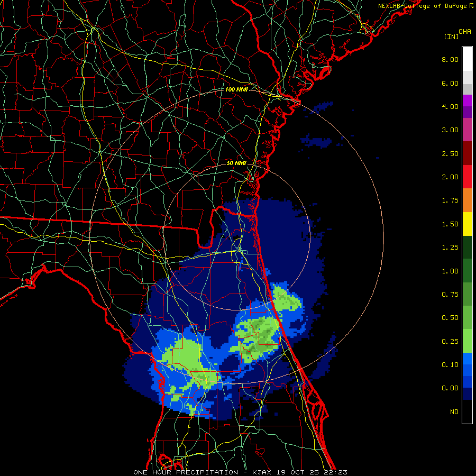Click the ND legend label

(454, 412)
